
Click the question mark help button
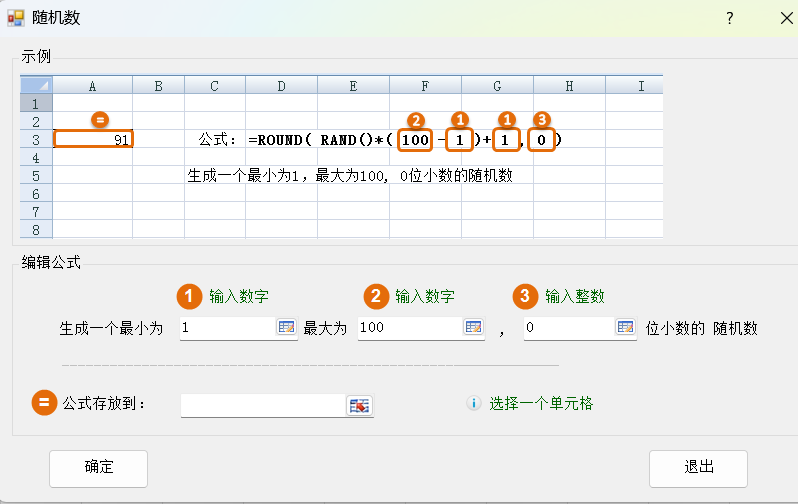(730, 18)
